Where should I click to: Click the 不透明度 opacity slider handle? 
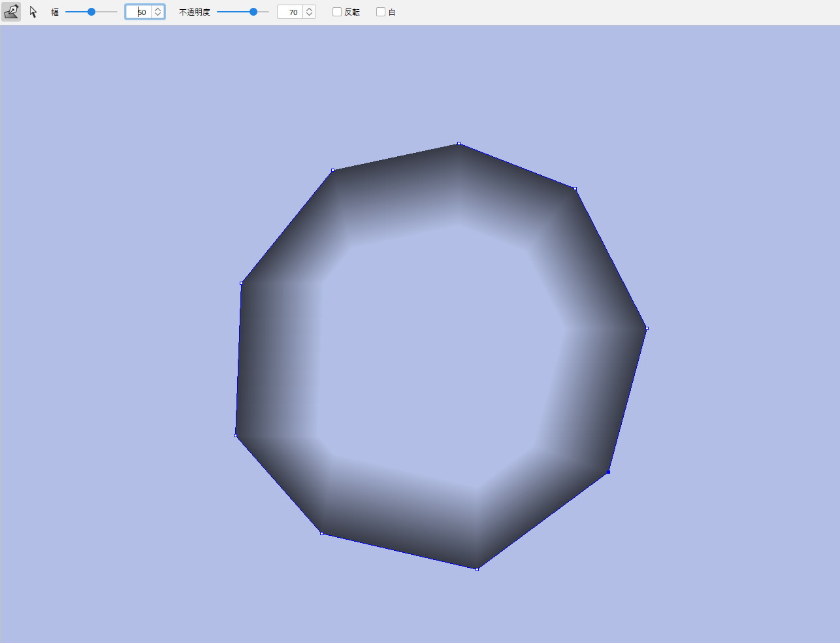253,12
